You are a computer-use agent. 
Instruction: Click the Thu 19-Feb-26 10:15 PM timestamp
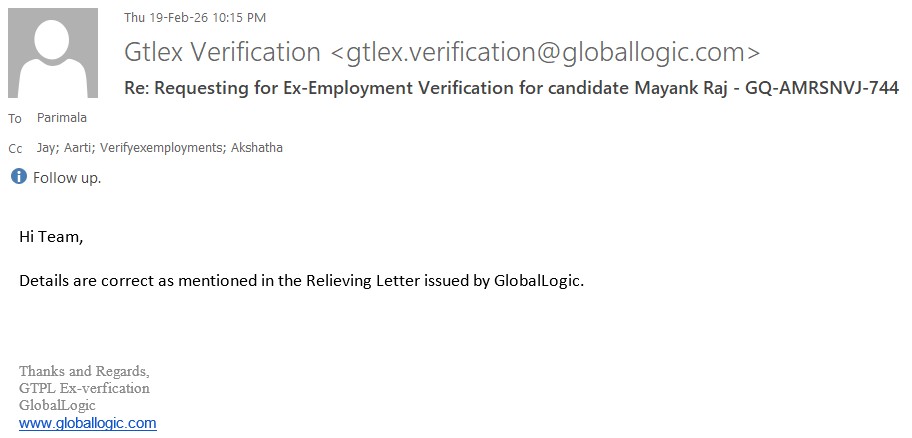(195, 18)
